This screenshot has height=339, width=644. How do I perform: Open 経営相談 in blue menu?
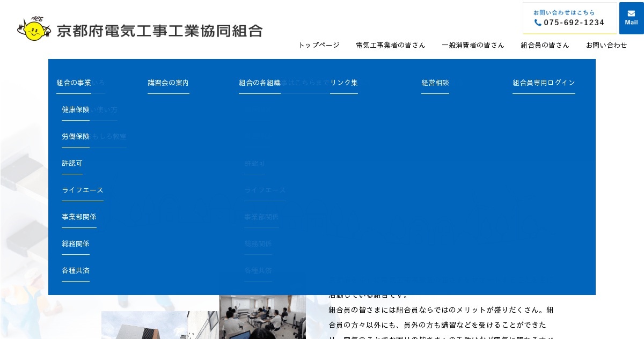coord(435,83)
